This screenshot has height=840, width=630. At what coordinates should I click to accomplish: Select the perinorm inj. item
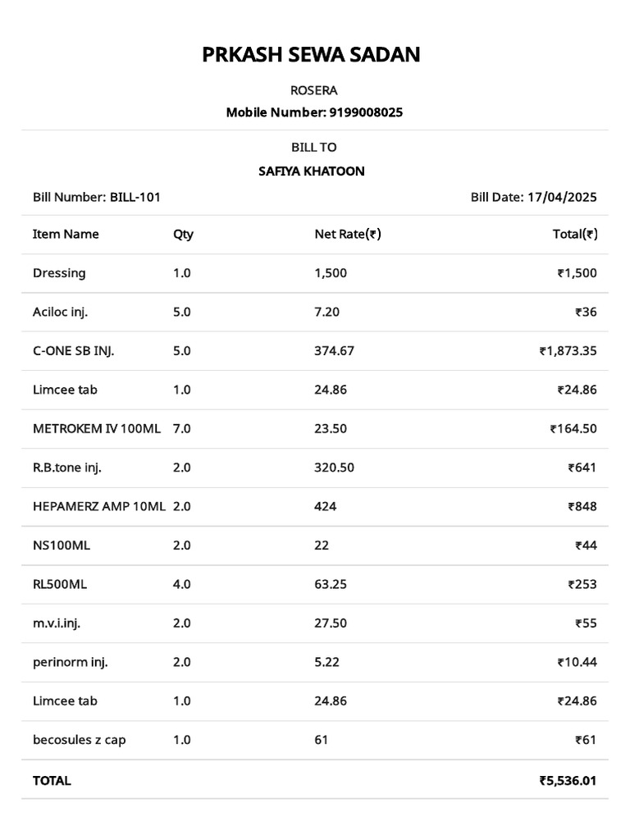[x=71, y=663]
